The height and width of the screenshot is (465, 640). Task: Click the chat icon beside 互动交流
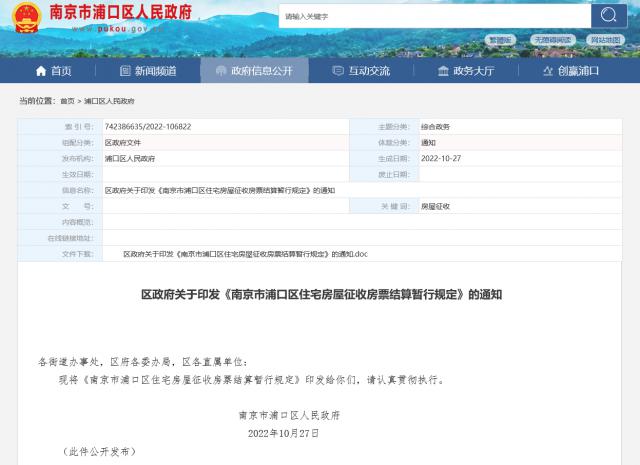338,71
